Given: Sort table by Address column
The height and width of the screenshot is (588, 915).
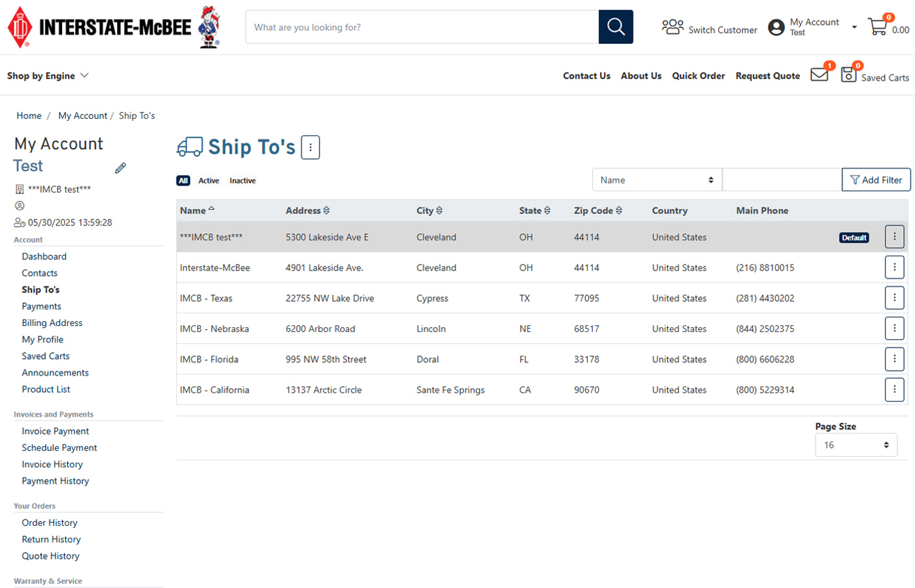Looking at the screenshot, I should coord(307,210).
